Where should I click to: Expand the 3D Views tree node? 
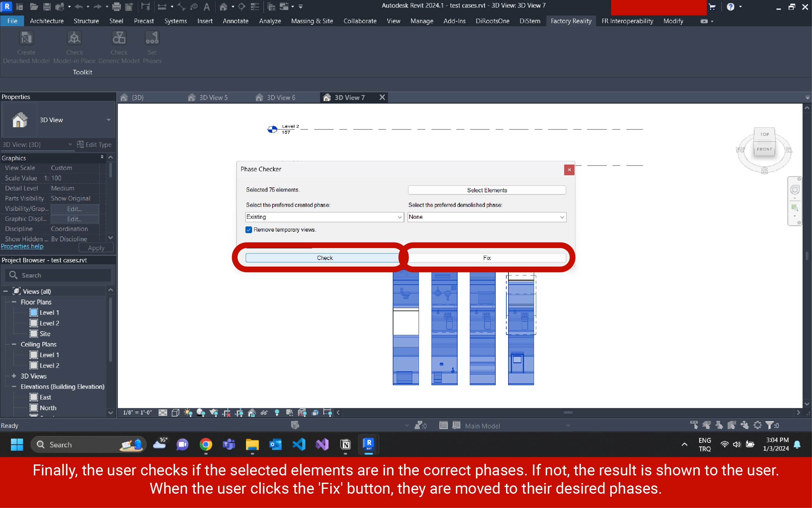pos(14,376)
